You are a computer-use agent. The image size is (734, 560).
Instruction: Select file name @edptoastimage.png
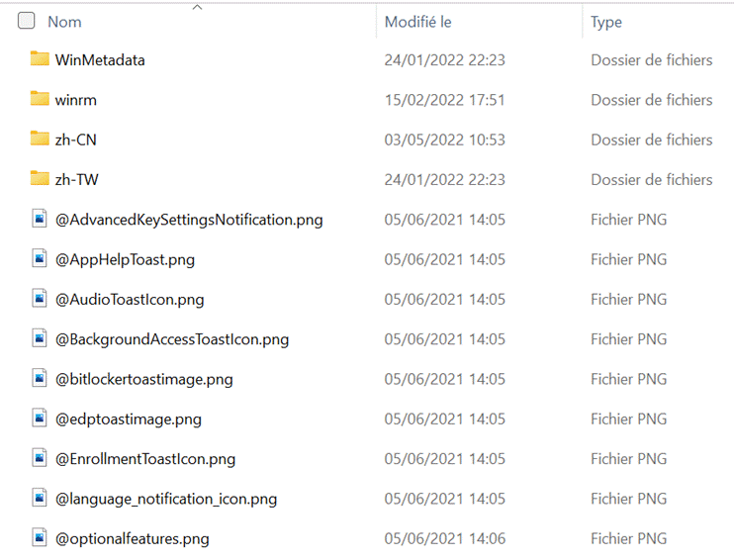(x=129, y=420)
